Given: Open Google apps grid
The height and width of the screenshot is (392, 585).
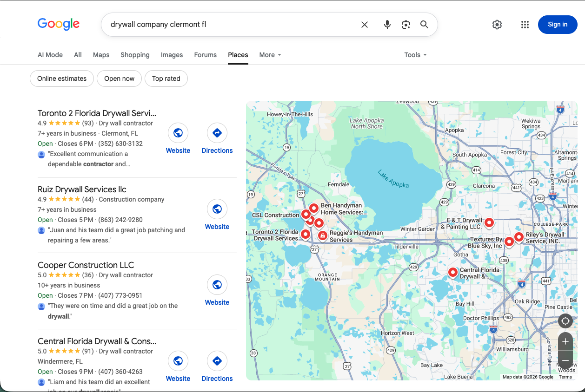Looking at the screenshot, I should 525,25.
